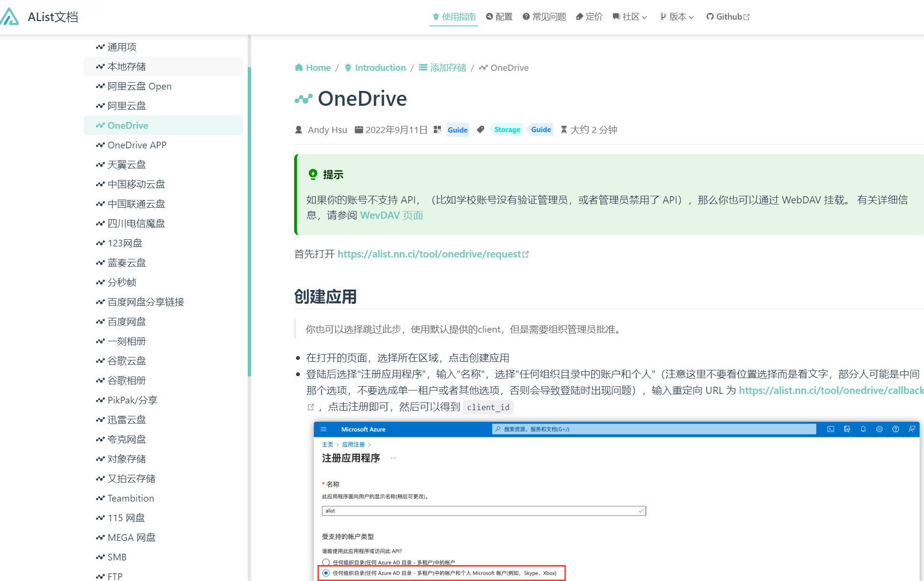This screenshot has width=924, height=581.
Task: Click the Azure hamburger menu icon
Action: click(324, 429)
